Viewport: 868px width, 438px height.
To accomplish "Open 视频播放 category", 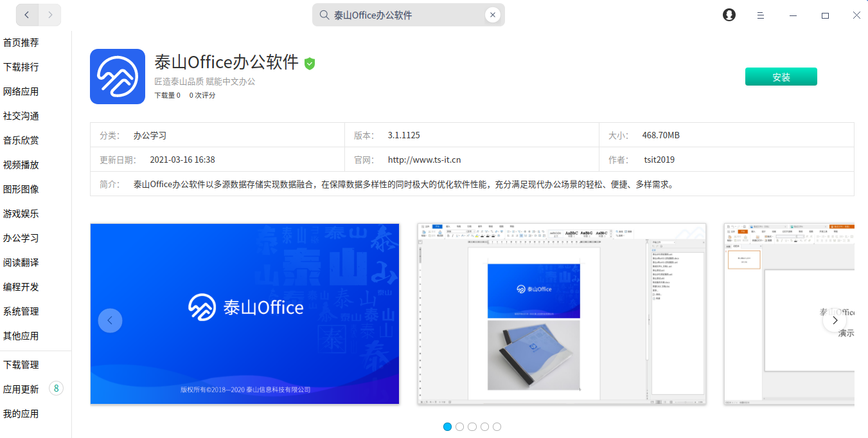I will tap(21, 165).
